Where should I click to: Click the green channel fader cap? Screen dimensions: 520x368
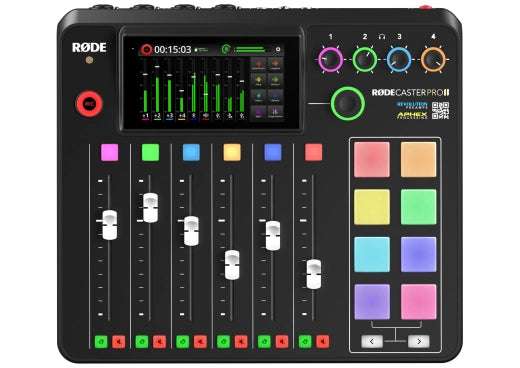150,208
